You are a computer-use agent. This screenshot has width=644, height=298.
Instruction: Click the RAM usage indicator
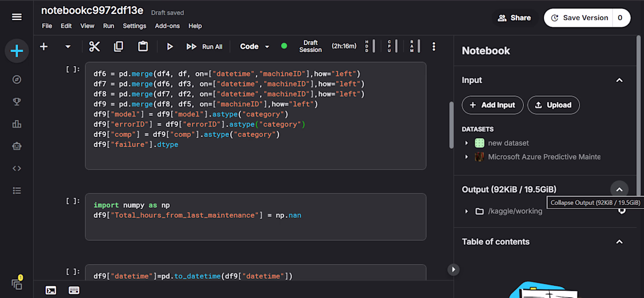tap(415, 46)
